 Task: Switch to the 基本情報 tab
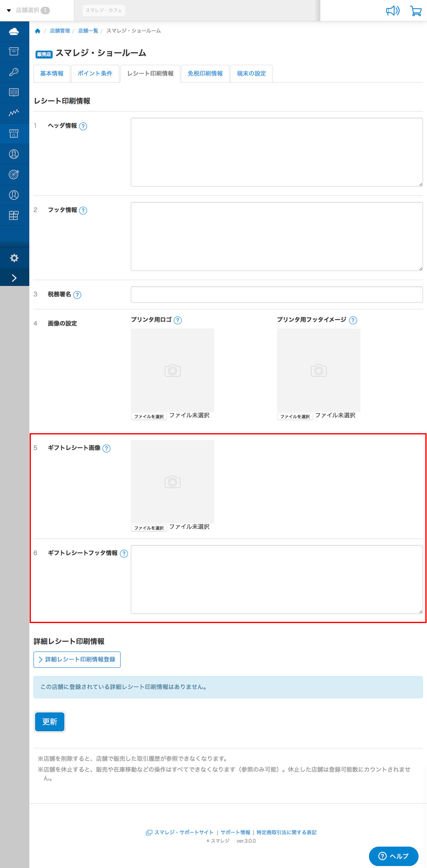[52, 74]
